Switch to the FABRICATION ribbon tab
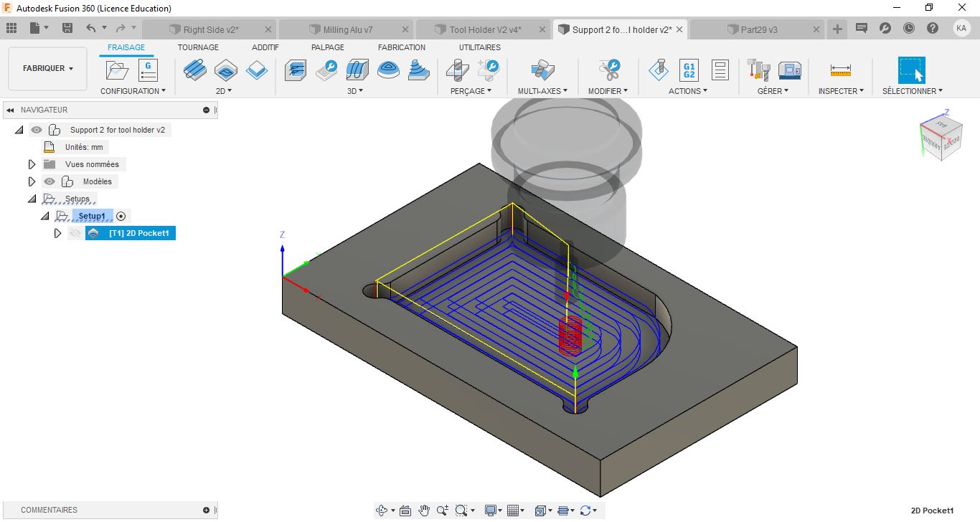This screenshot has height=522, width=980. (402, 47)
